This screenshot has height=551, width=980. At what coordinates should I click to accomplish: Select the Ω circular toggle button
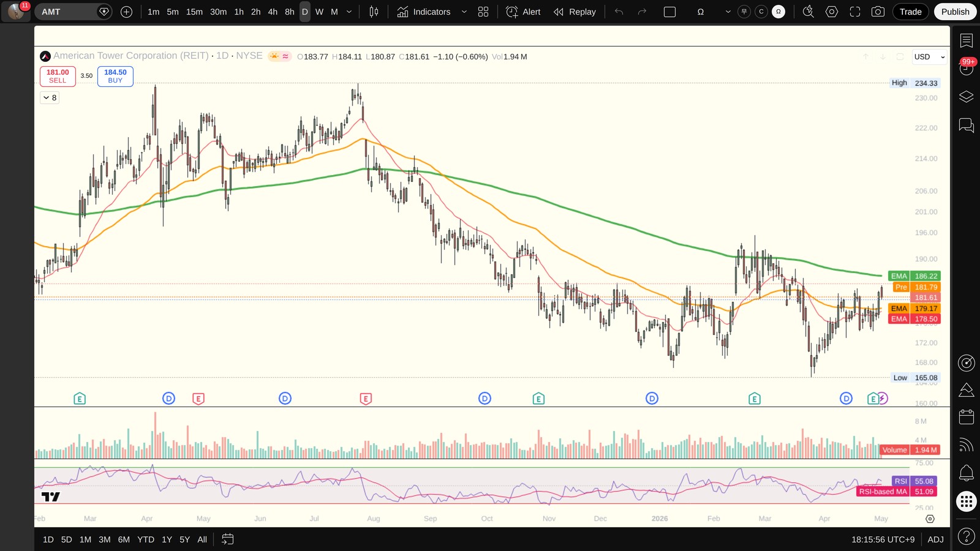[x=778, y=12]
